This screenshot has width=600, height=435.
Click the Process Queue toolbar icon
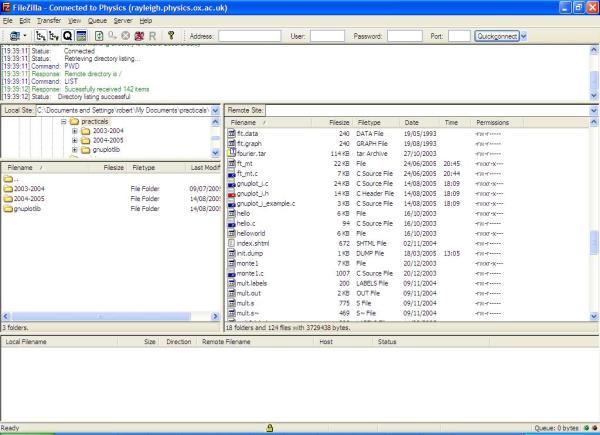[x=112, y=36]
